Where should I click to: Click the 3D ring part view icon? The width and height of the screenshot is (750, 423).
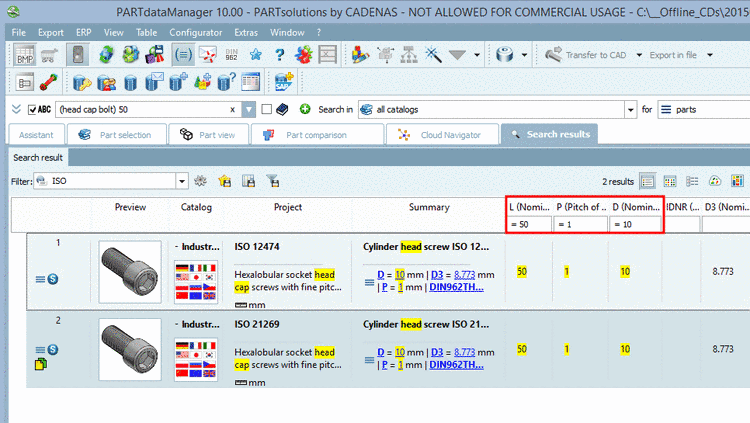pyautogui.click(x=505, y=55)
